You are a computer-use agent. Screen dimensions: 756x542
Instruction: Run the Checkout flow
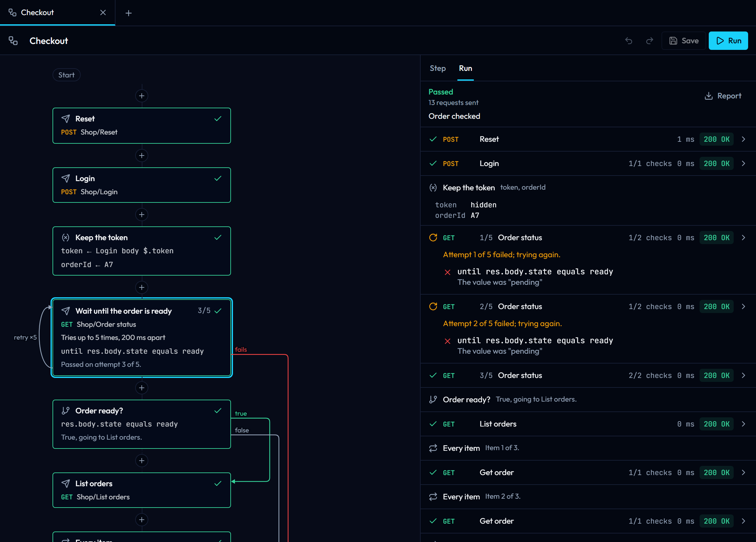pyautogui.click(x=728, y=41)
